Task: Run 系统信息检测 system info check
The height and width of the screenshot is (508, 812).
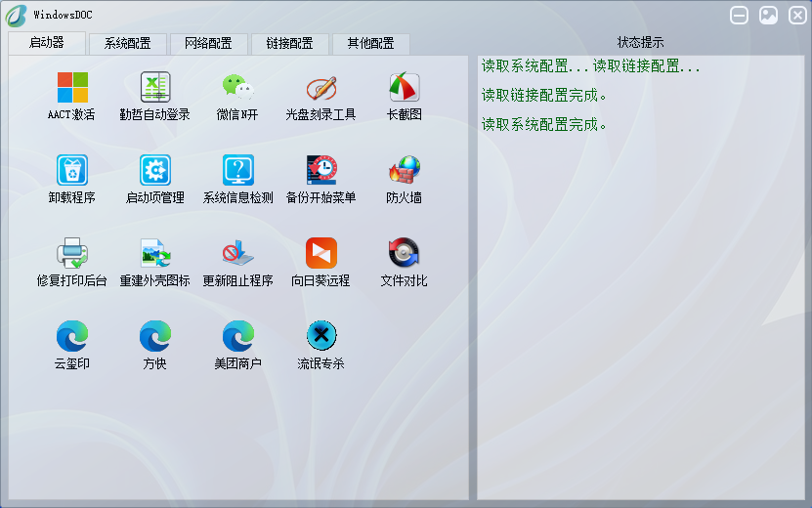Action: click(x=237, y=170)
